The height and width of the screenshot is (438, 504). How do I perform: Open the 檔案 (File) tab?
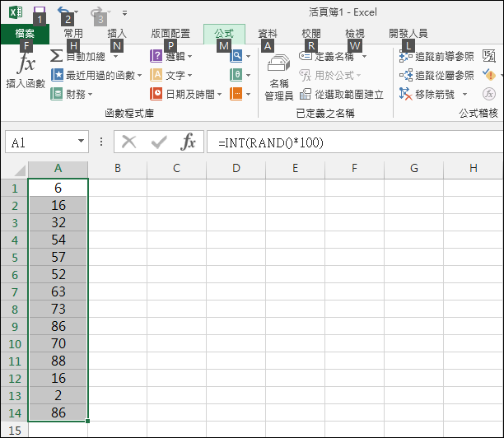tap(25, 34)
